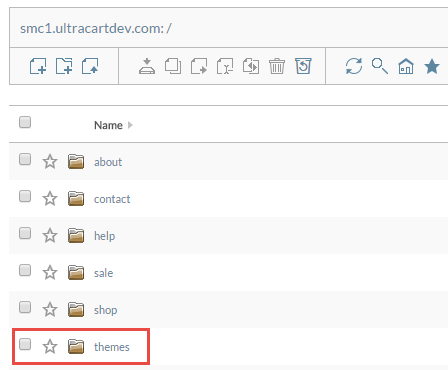Click the trash can delete icon
The width and height of the screenshot is (448, 370).
pyautogui.click(x=277, y=66)
